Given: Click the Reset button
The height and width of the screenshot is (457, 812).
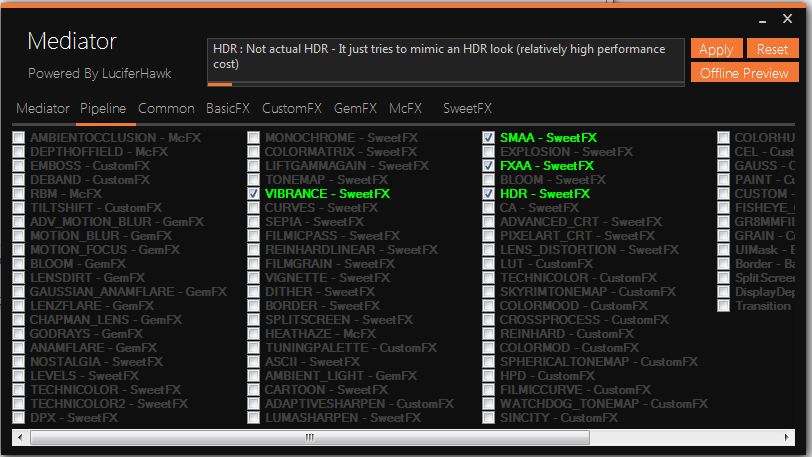Looking at the screenshot, I should [772, 49].
